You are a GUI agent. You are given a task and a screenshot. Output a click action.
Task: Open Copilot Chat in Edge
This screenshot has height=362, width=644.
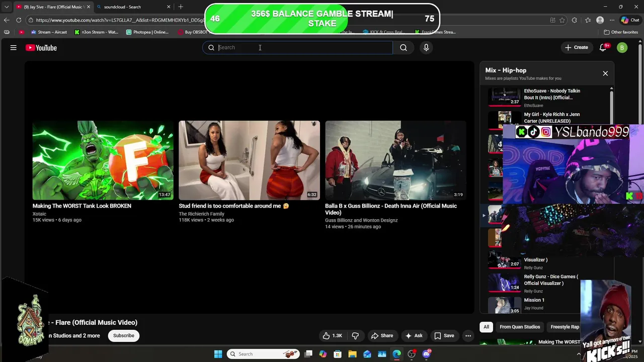629,20
